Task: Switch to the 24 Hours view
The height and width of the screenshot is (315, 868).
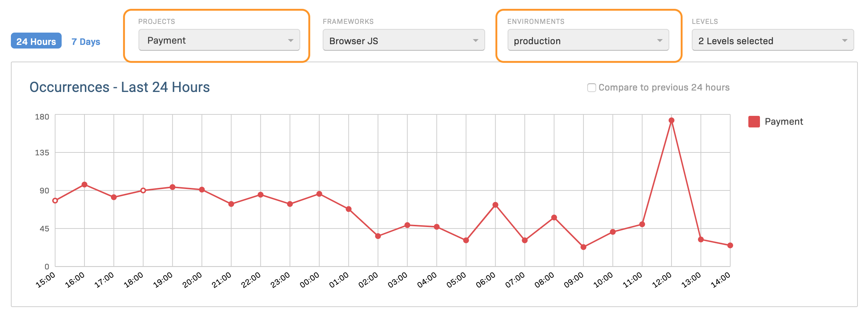Action: coord(36,41)
